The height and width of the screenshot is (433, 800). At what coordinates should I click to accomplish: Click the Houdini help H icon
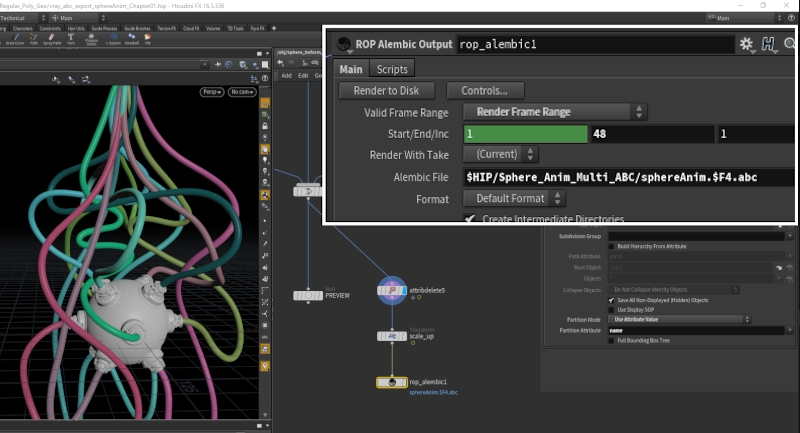pyautogui.click(x=769, y=45)
